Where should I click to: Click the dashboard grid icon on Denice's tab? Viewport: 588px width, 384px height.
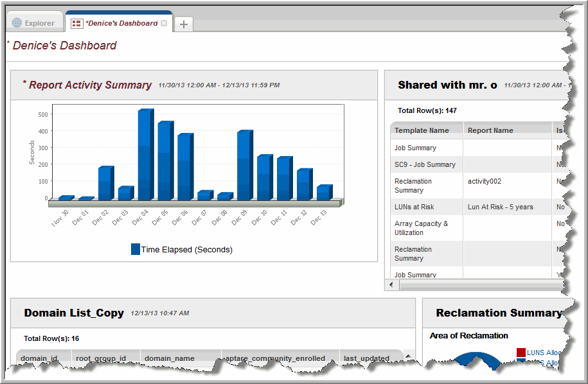(x=76, y=23)
